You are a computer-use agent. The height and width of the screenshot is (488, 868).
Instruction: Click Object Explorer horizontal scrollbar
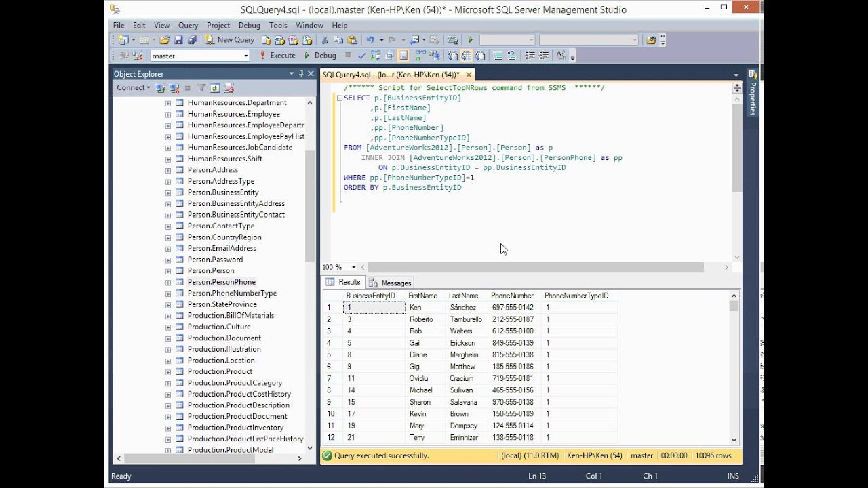click(x=189, y=458)
